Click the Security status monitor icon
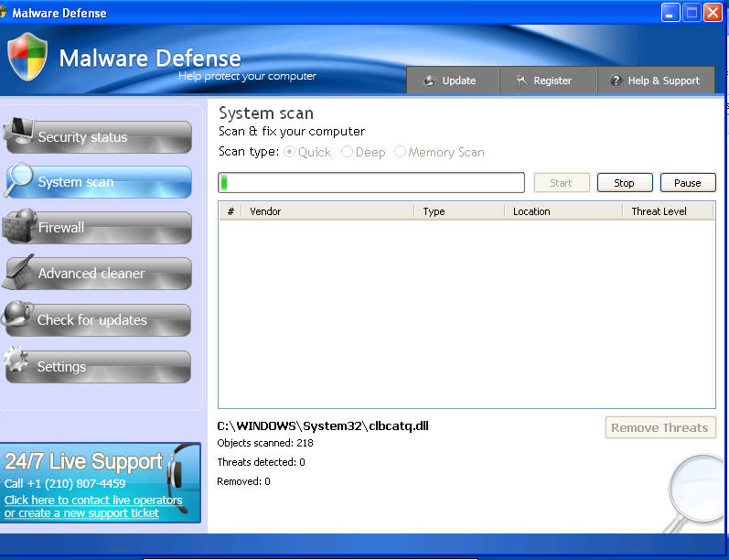Viewport: 729px width, 560px height. click(x=19, y=131)
